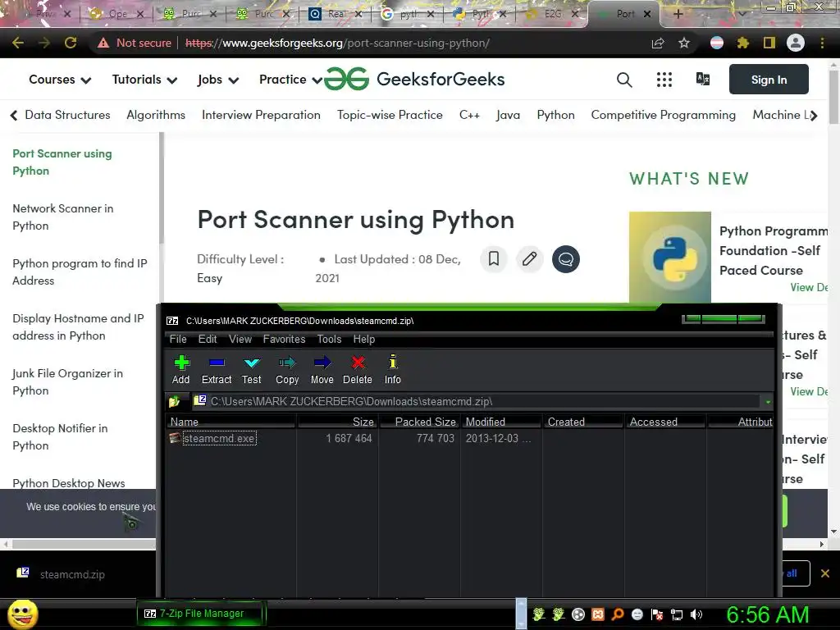Click the pencil edit icon on article
Image resolution: width=840 pixels, height=630 pixels.
pyautogui.click(x=529, y=259)
